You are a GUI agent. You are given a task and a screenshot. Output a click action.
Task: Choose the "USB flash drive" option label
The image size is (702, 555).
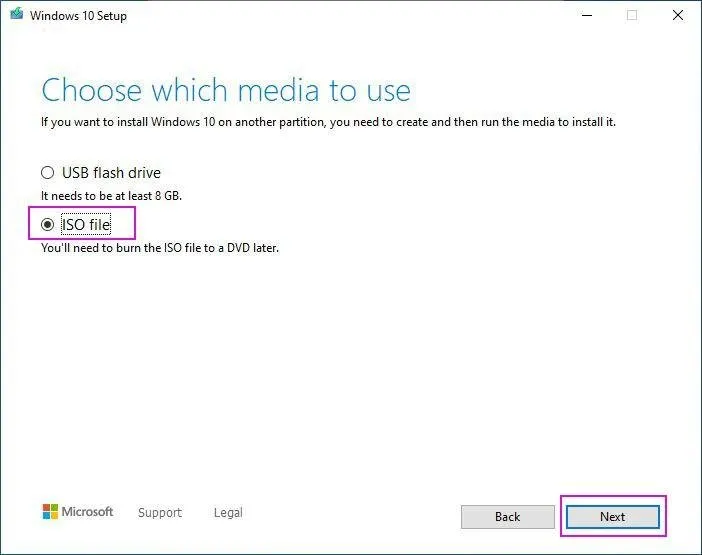coord(111,173)
